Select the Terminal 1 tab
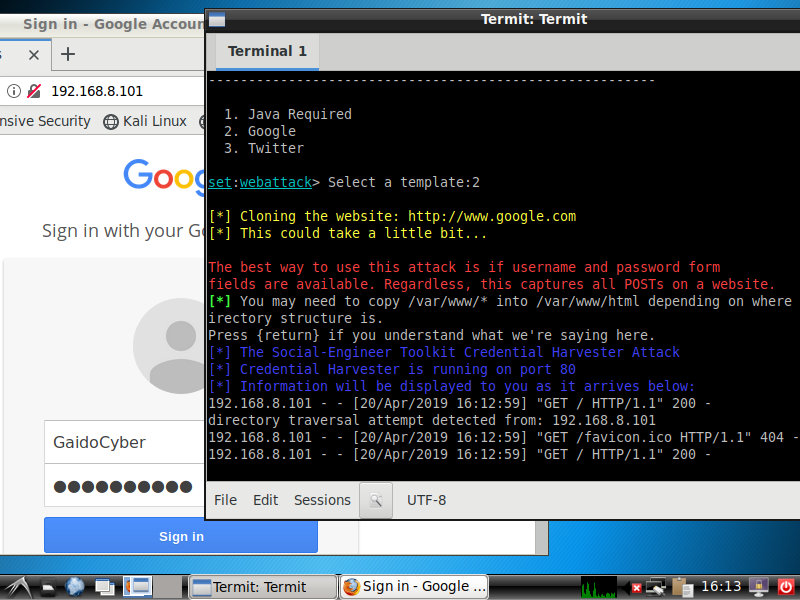The width and height of the screenshot is (800, 600). tap(267, 51)
